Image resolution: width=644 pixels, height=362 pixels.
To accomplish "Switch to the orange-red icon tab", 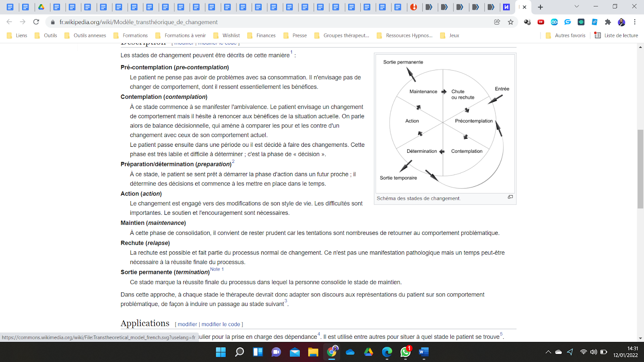I will [x=413, y=7].
